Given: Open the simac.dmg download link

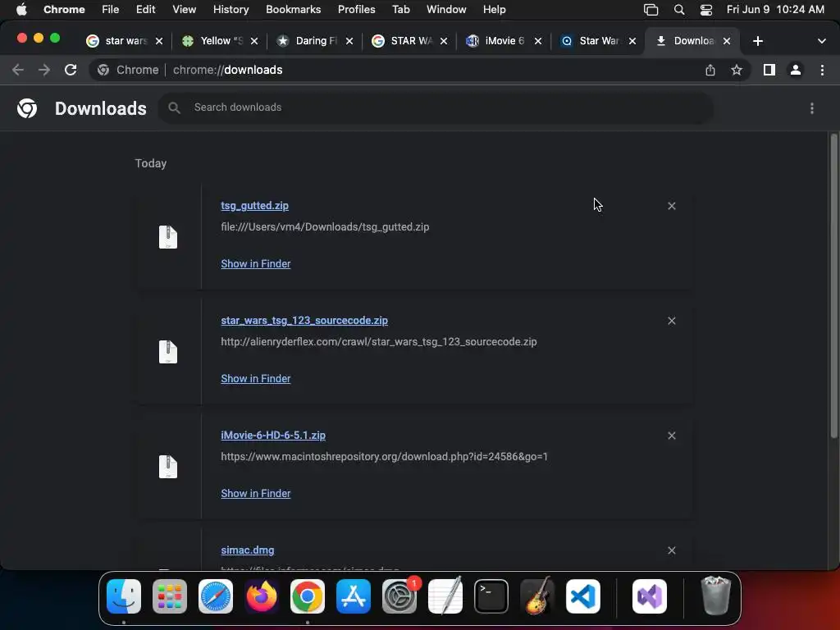Looking at the screenshot, I should pos(248,550).
